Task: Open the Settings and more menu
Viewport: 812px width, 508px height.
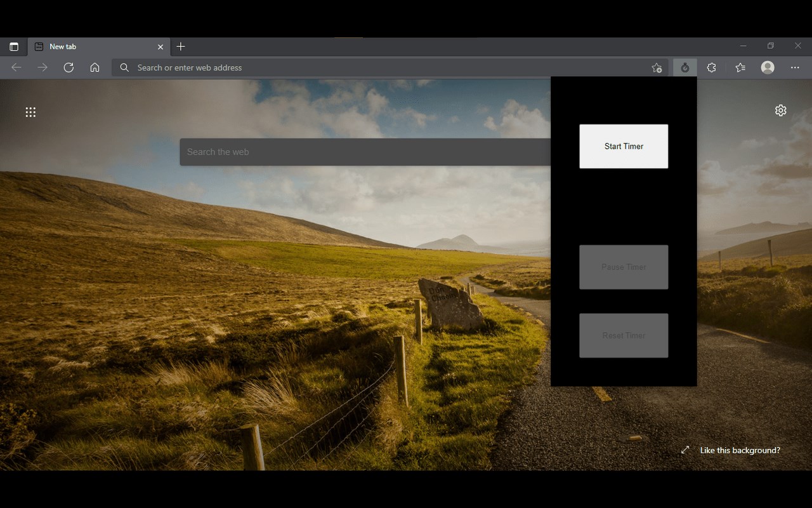Action: (x=795, y=67)
